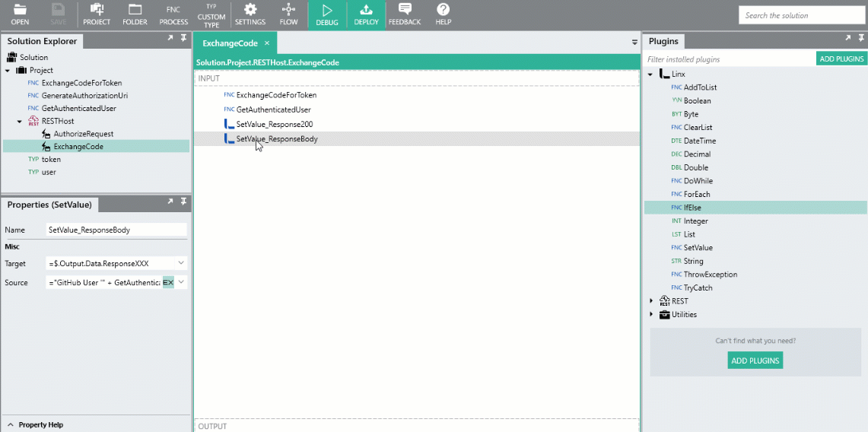
Task: Toggle pin on the Plugins panel
Action: pyautogui.click(x=861, y=38)
